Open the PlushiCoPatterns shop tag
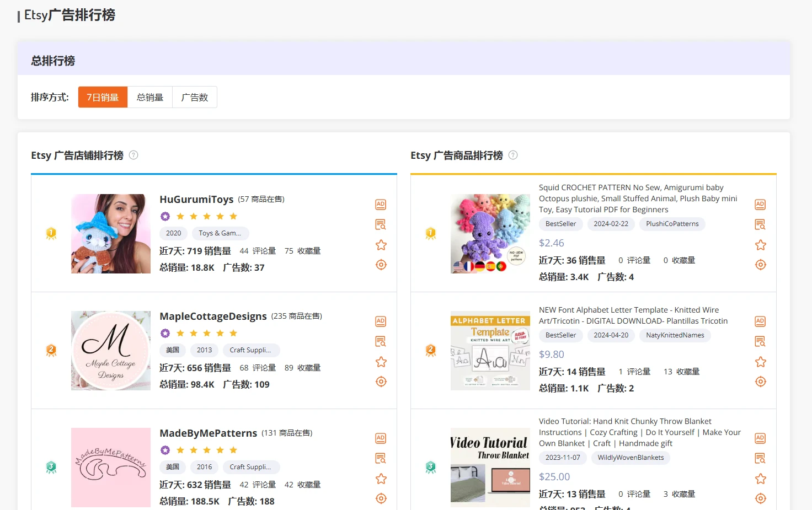Screen dimensions: 812x510 tap(672, 224)
